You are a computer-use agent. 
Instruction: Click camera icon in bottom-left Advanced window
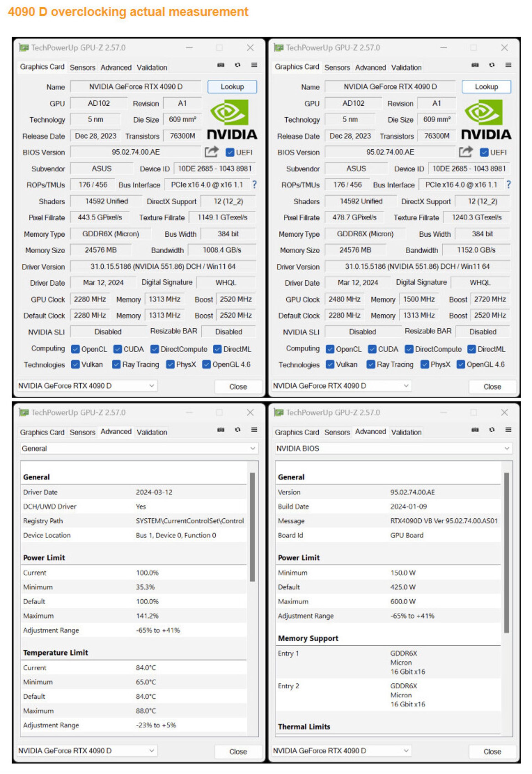[221, 430]
